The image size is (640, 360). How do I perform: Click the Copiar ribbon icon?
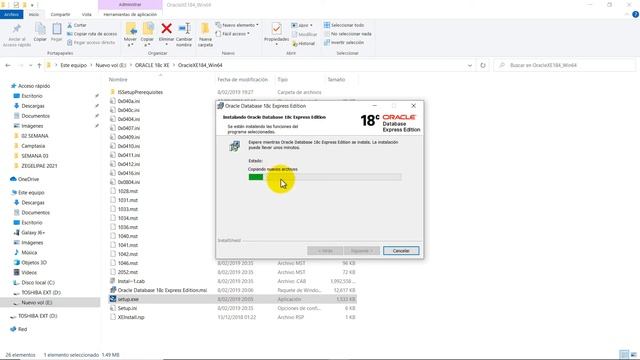tap(40, 29)
